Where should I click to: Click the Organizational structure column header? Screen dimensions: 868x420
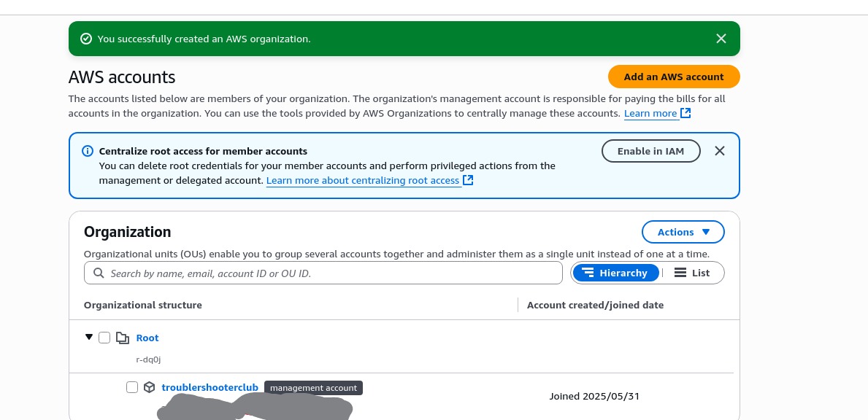click(x=143, y=305)
